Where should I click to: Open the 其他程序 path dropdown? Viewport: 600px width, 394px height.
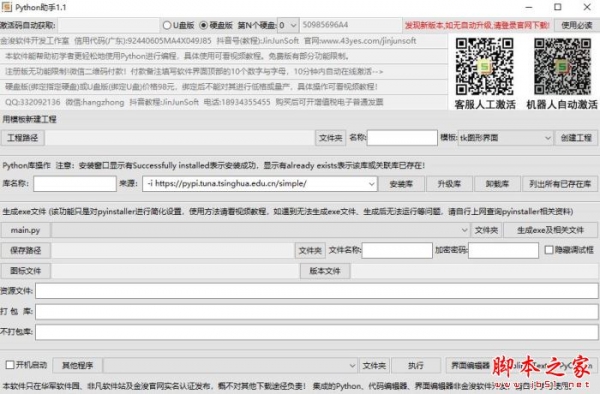(x=230, y=365)
